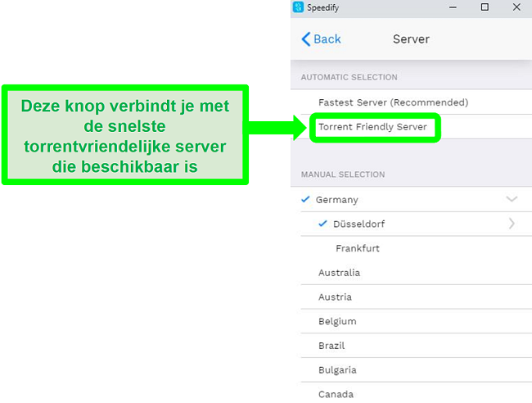Minimize the Speedify window
This screenshot has width=532, height=403.
click(x=453, y=7)
